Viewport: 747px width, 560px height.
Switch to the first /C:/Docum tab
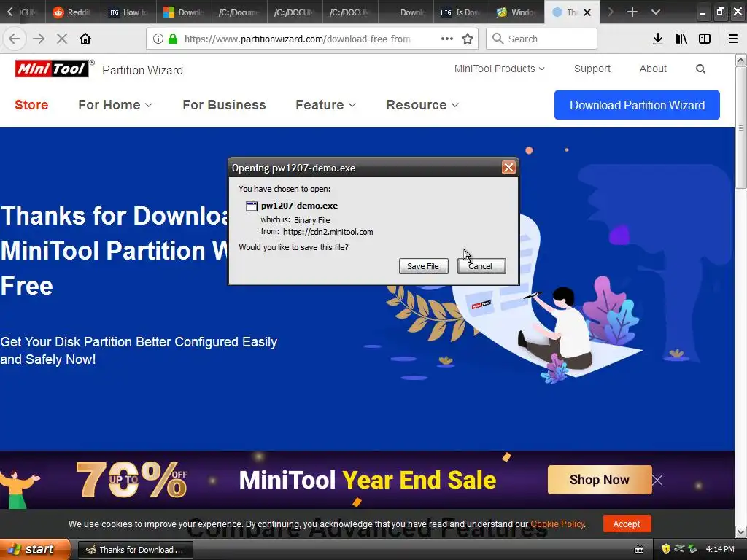239,12
